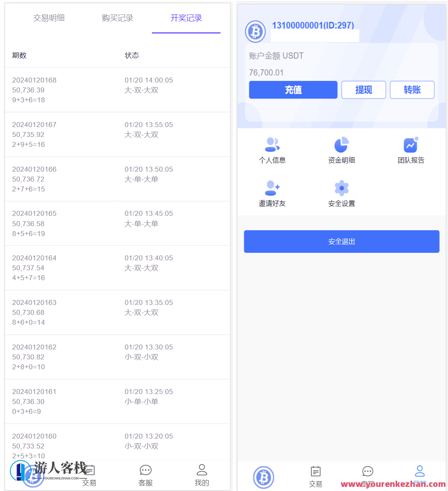Tap the 我的 profile person icon

click(201, 470)
